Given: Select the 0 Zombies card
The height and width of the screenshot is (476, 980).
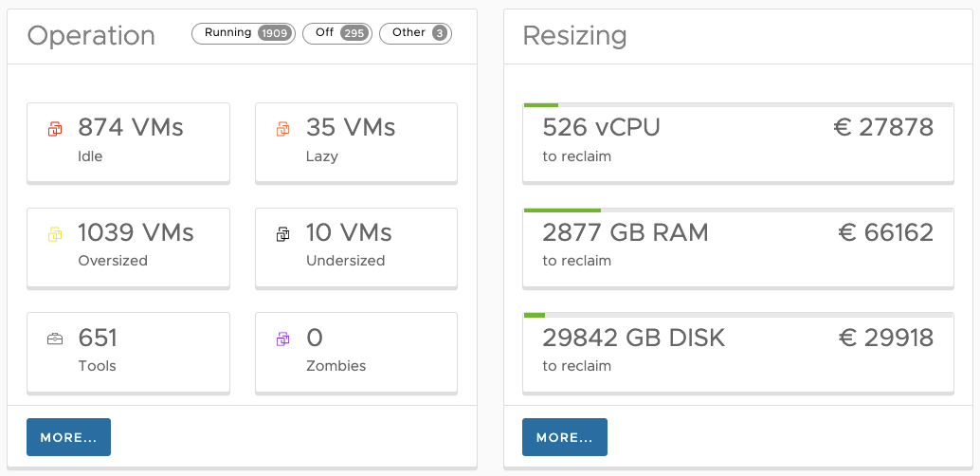Looking at the screenshot, I should [356, 353].
